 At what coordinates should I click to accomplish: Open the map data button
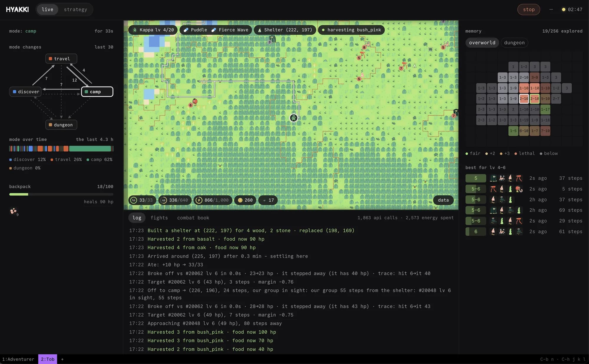click(443, 200)
